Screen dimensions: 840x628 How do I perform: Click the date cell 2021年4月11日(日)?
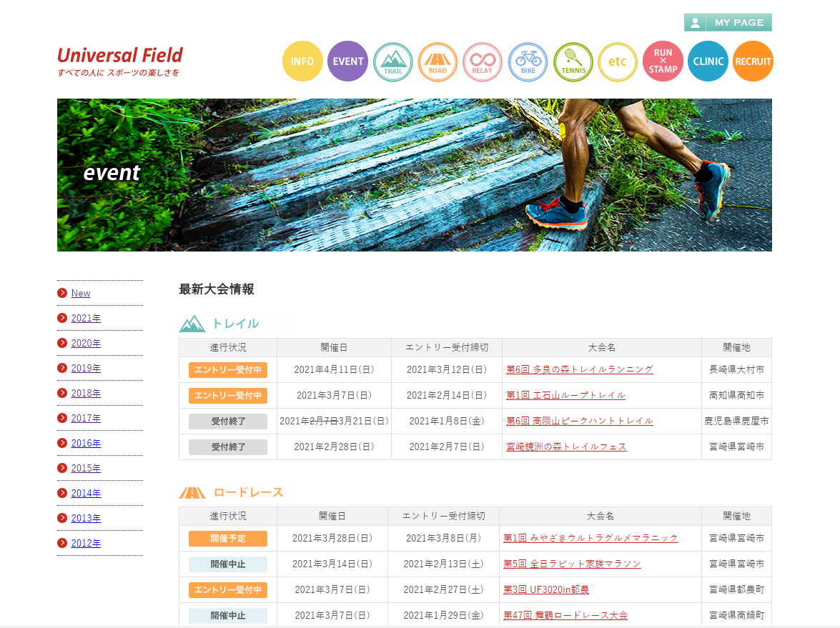pos(335,369)
